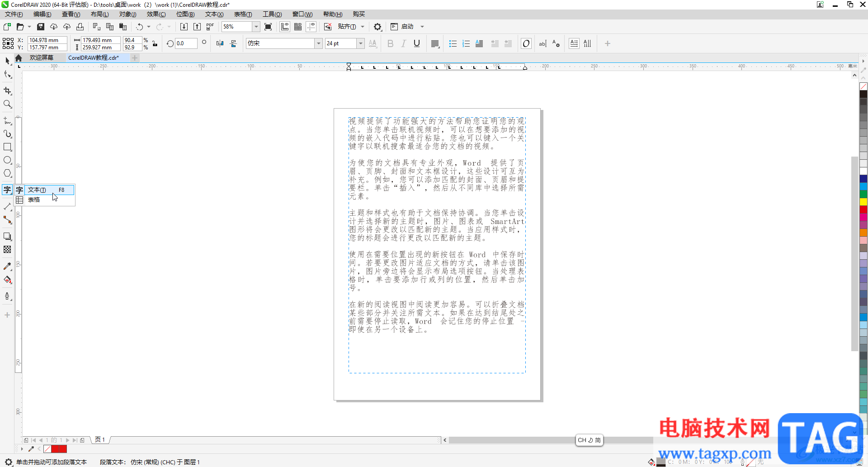Viewport: 868px width, 467px height.
Task: Click the Publish to PDF icon
Action: (x=210, y=27)
